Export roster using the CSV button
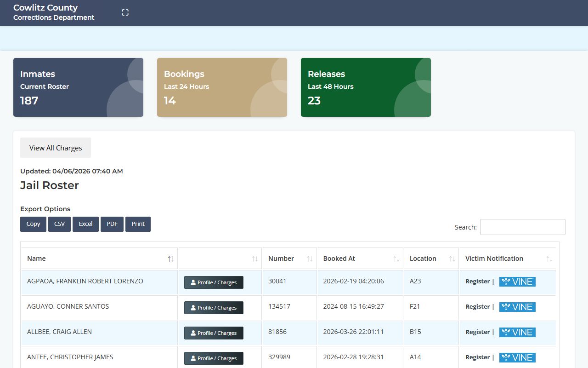 pyautogui.click(x=59, y=224)
